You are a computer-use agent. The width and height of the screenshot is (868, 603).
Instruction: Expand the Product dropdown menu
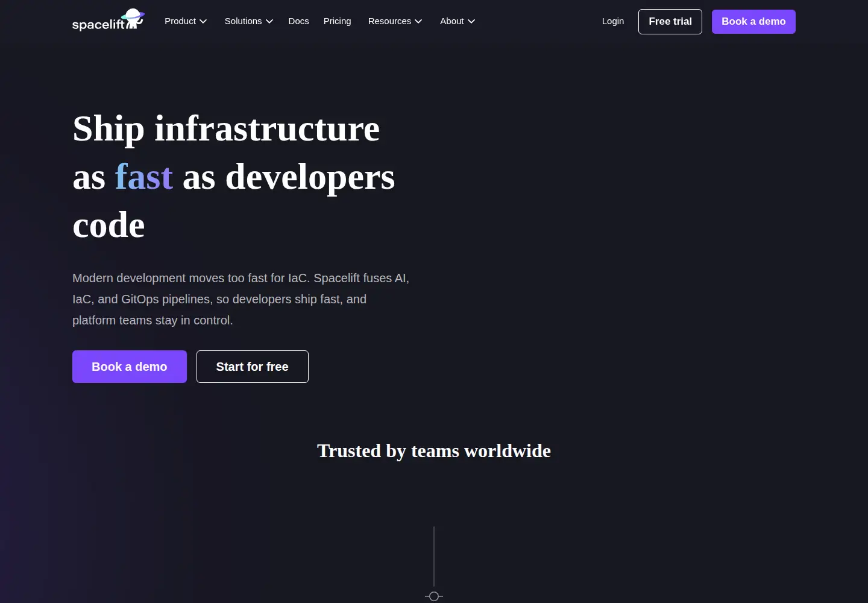(186, 21)
